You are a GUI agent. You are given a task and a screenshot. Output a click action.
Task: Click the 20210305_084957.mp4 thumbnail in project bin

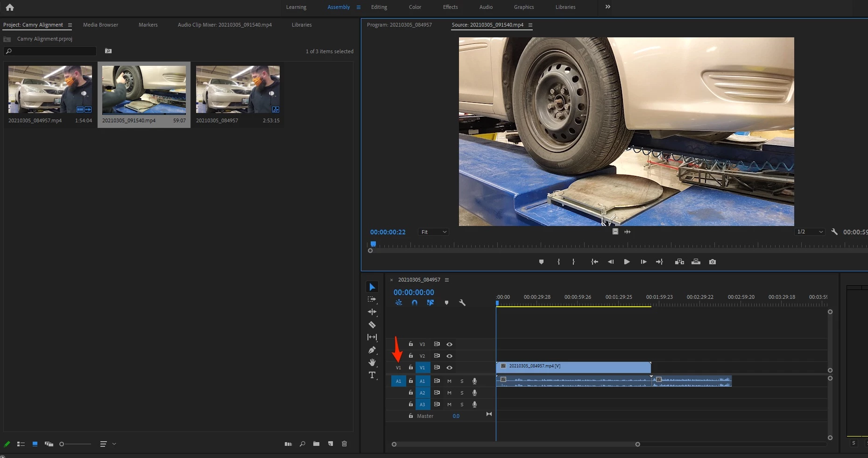pos(50,90)
